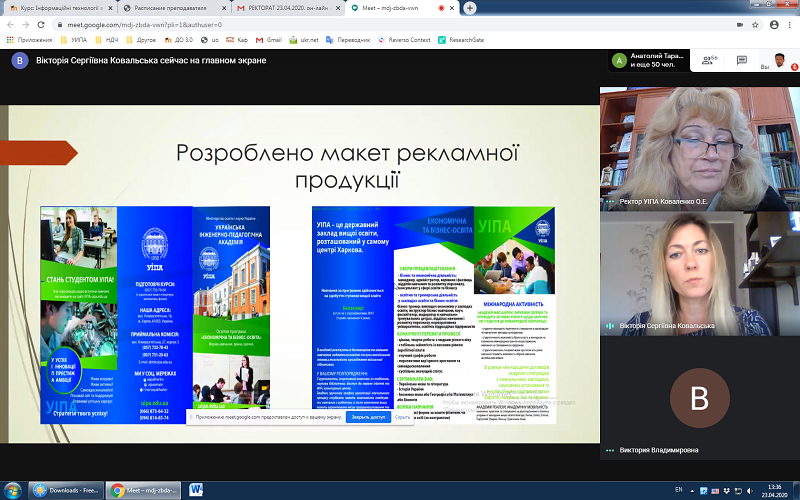The height and width of the screenshot is (500, 800).
Task: Select Ректор УІПА Коваленко О.Е. video tile
Action: click(x=700, y=148)
